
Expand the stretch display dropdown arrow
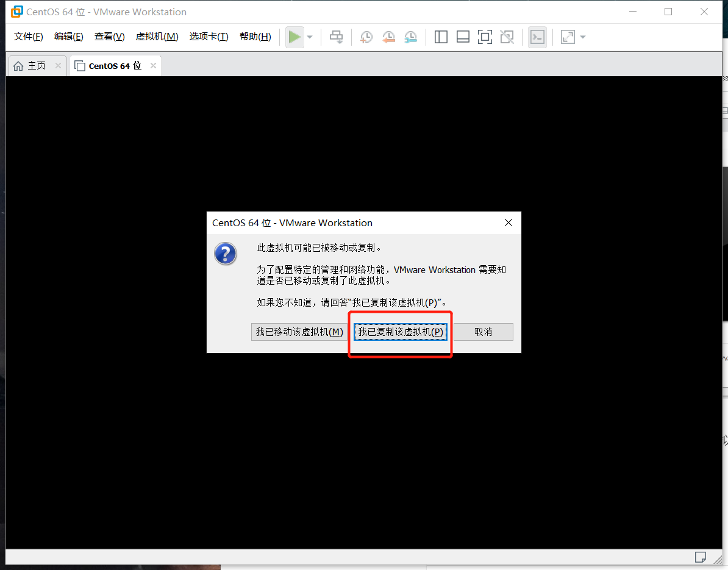(583, 37)
